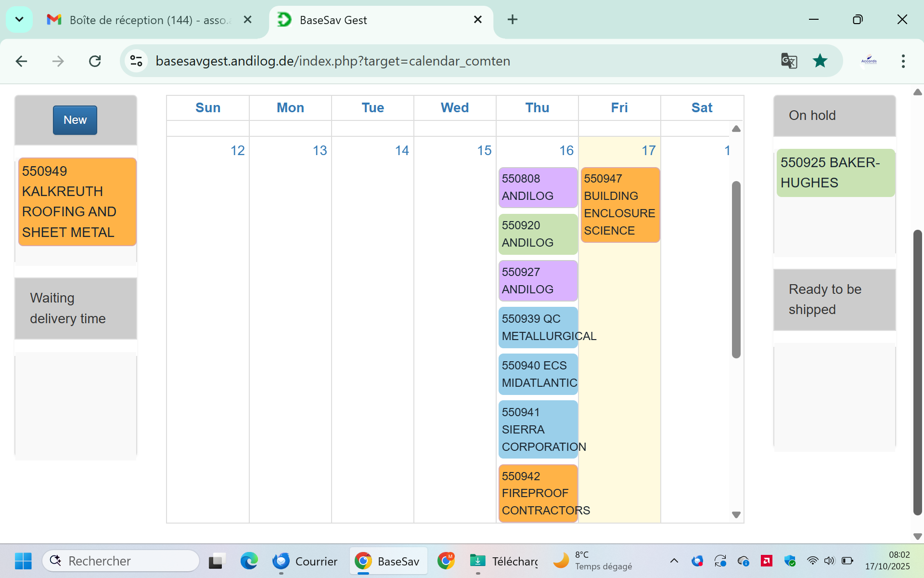Open Microsoft Edge from the taskbar

(x=249, y=561)
